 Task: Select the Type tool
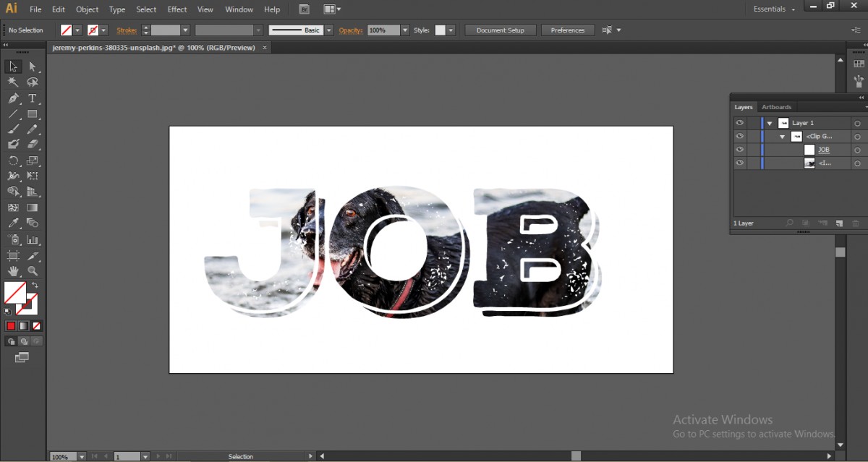tap(33, 98)
